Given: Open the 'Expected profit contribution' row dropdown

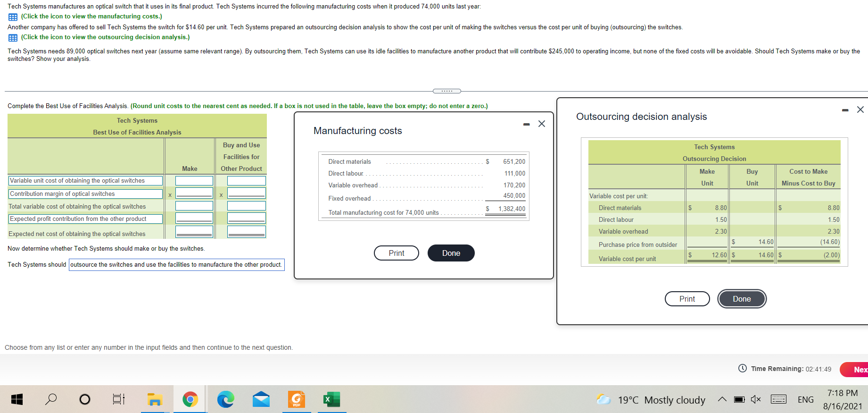Looking at the screenshot, I should (x=85, y=219).
